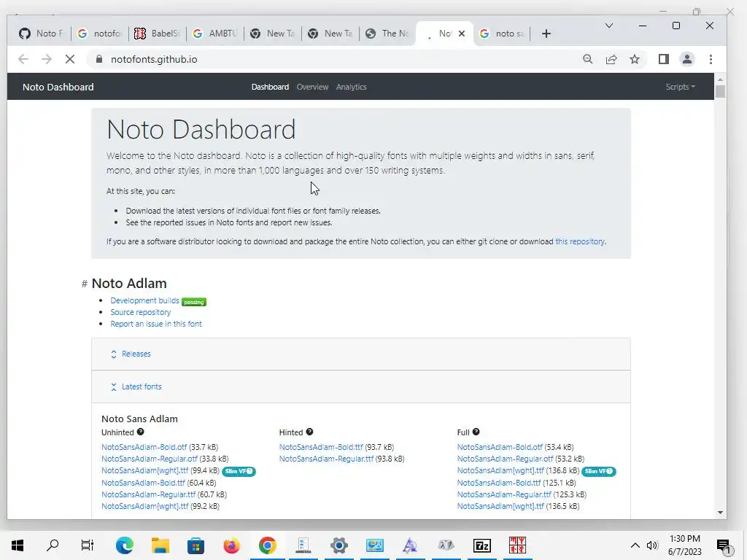Image resolution: width=747 pixels, height=560 pixels.
Task: Stop loading the page with the X button
Action: pyautogui.click(x=69, y=59)
